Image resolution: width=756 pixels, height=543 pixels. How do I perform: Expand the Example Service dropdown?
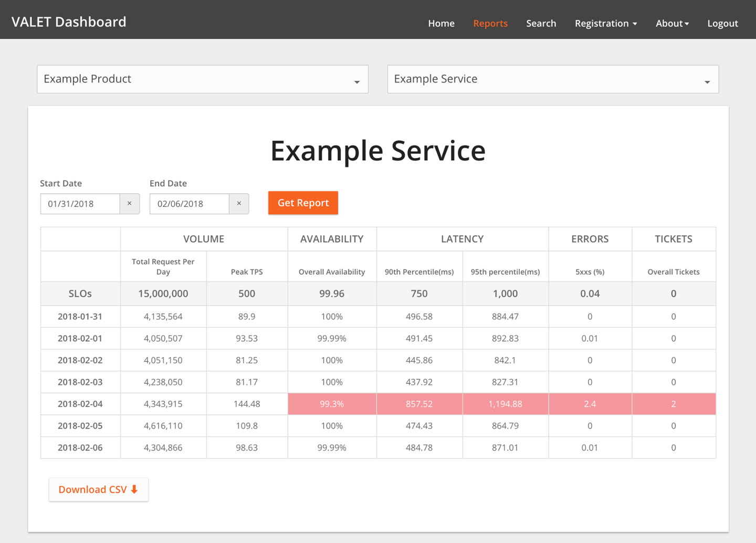(552, 79)
